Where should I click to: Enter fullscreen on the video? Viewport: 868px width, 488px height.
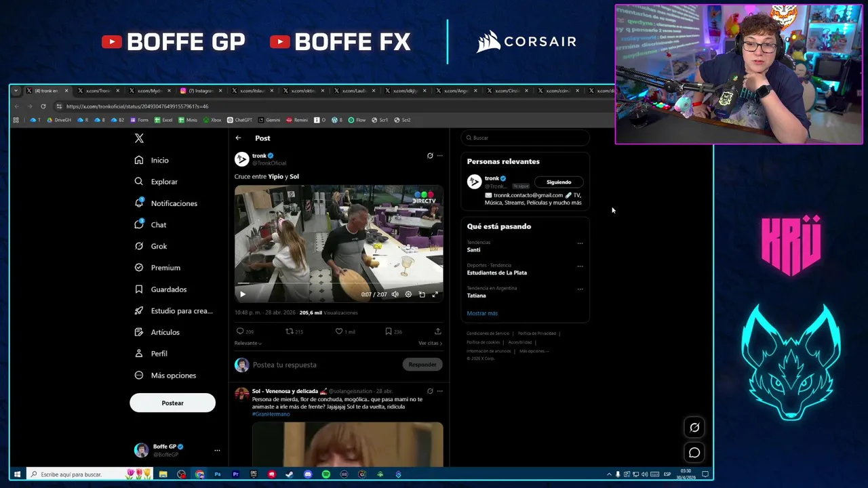coord(435,294)
